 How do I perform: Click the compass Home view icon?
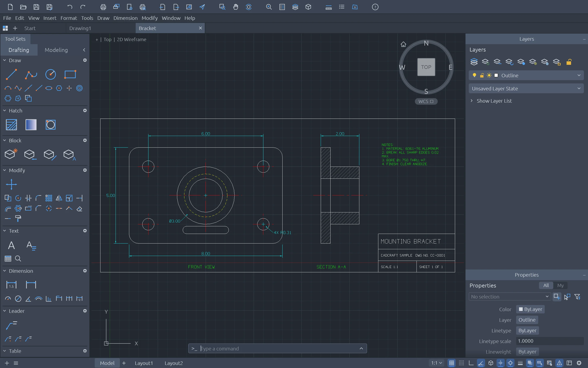pyautogui.click(x=403, y=44)
